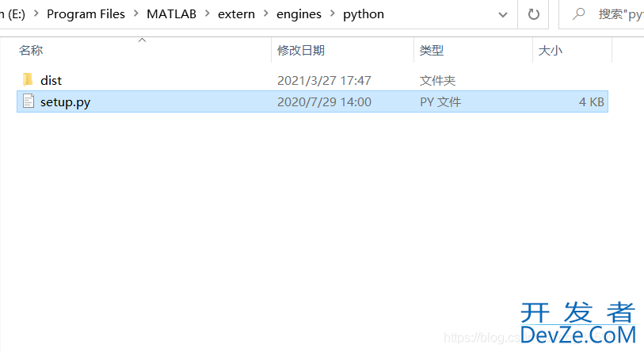644x352 pixels.
Task: Sort files by 名称 column
Action: coord(31,50)
